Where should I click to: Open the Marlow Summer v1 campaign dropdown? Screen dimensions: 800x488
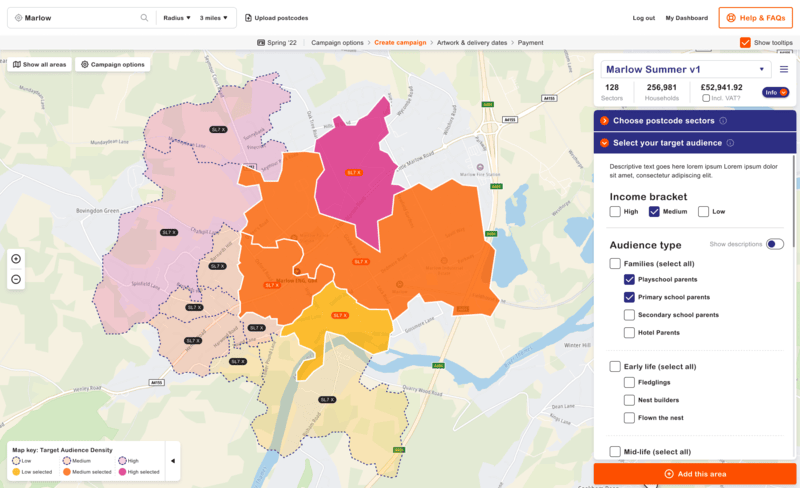(x=686, y=69)
